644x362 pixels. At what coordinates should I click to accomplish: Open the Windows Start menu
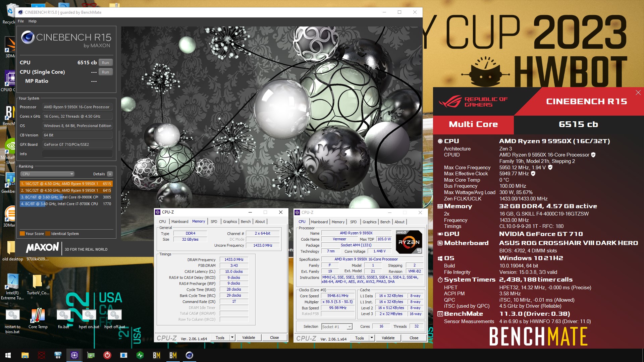pos(8,355)
